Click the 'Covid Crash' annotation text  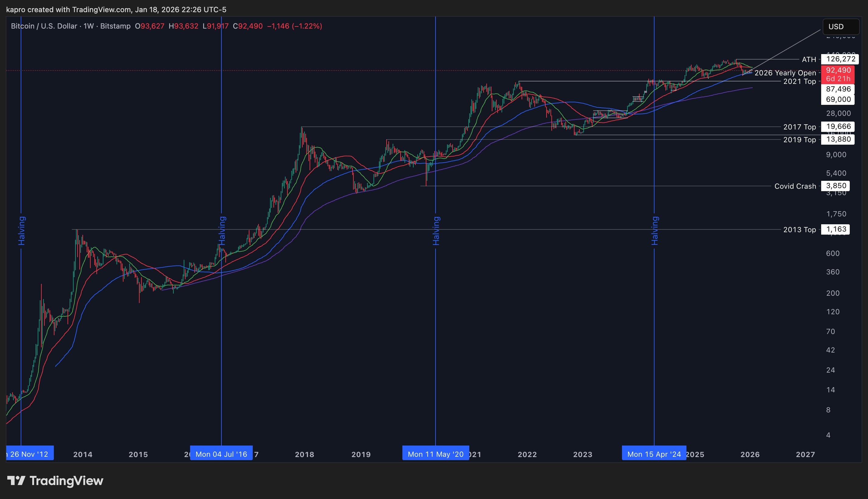click(x=795, y=186)
